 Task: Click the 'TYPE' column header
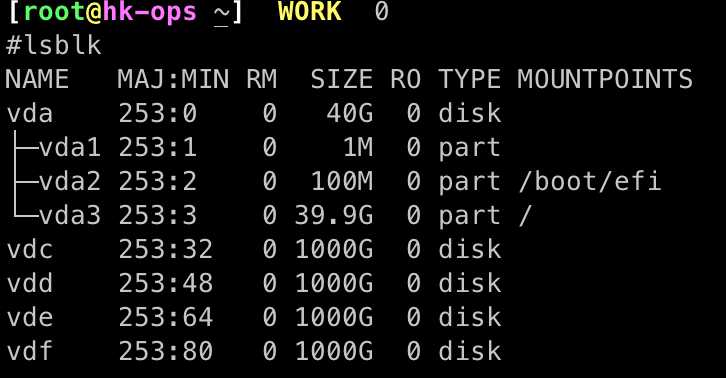[469, 79]
